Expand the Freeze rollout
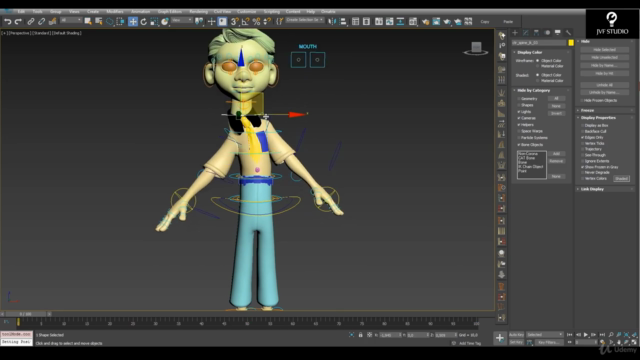640x360 pixels. pos(606,110)
